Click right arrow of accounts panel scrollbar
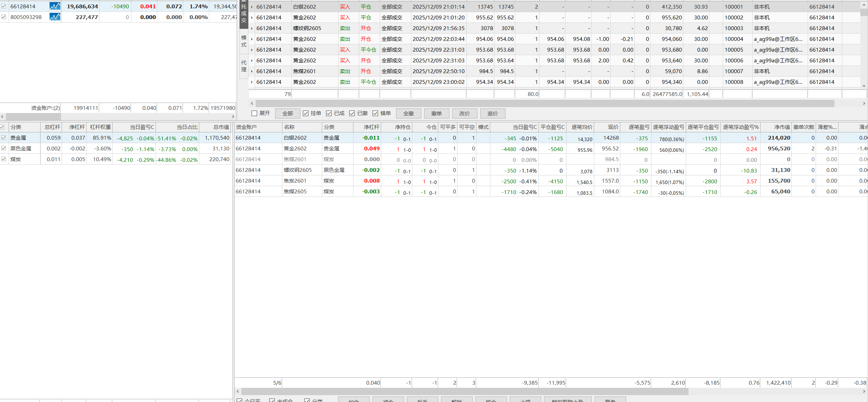868x402 pixels. pos(233,117)
